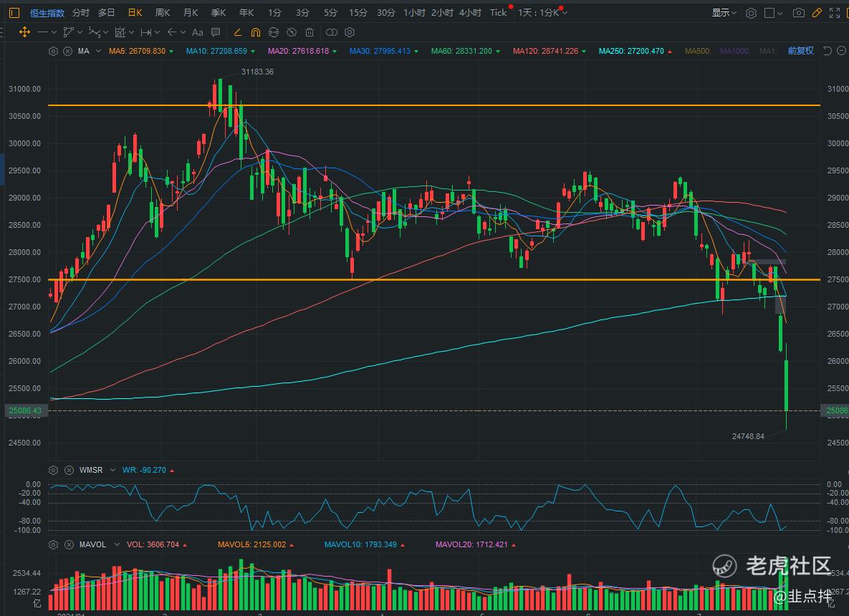Click the orange pencil drawing icon
Viewport: 849px width, 616px height.
coord(817,13)
